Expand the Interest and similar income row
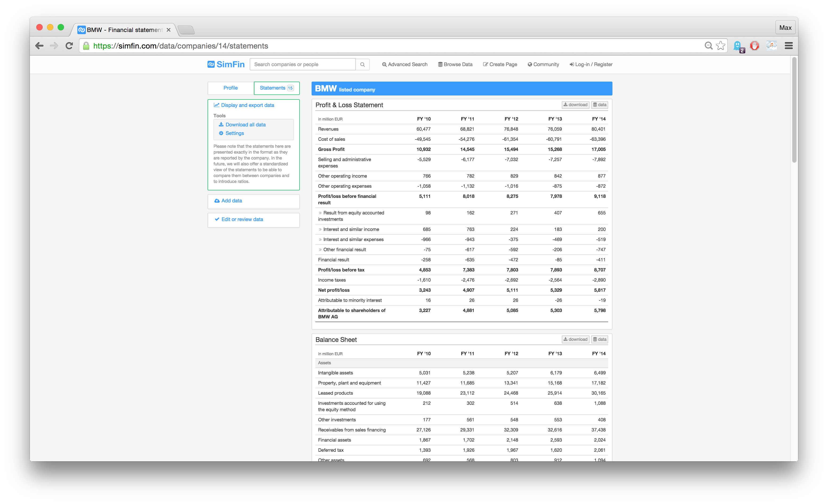This screenshot has width=828, height=504. pos(320,230)
